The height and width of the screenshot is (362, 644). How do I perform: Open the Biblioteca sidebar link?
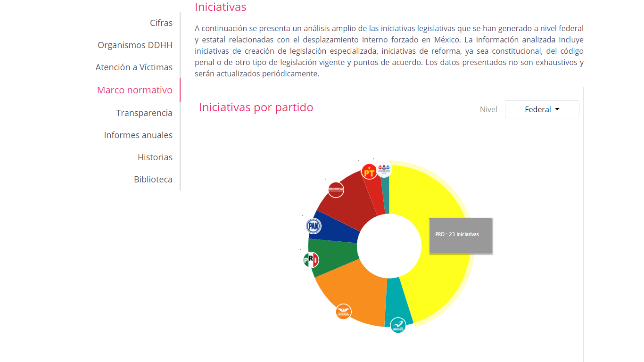coord(153,180)
